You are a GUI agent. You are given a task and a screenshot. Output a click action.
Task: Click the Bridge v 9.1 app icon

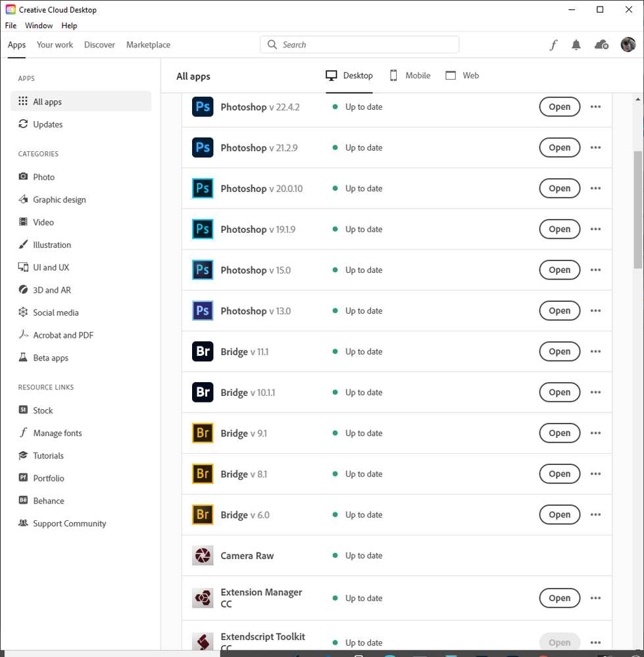pos(203,433)
